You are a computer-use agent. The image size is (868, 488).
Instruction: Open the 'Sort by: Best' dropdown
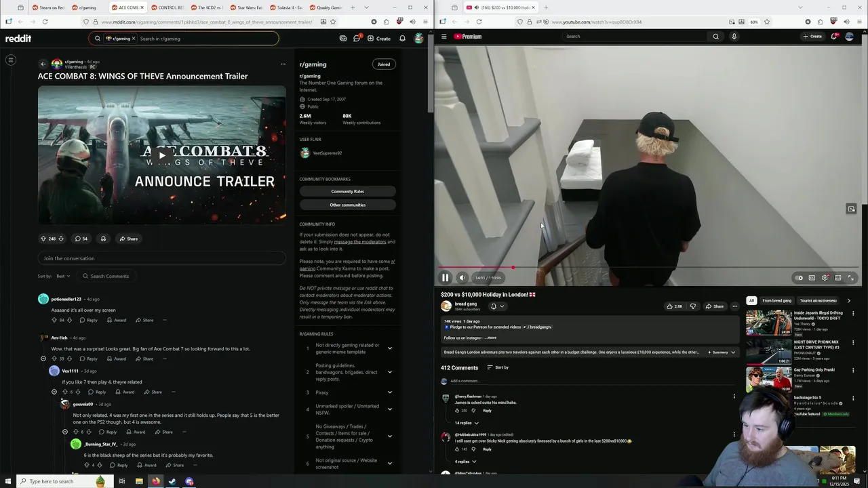coord(64,276)
